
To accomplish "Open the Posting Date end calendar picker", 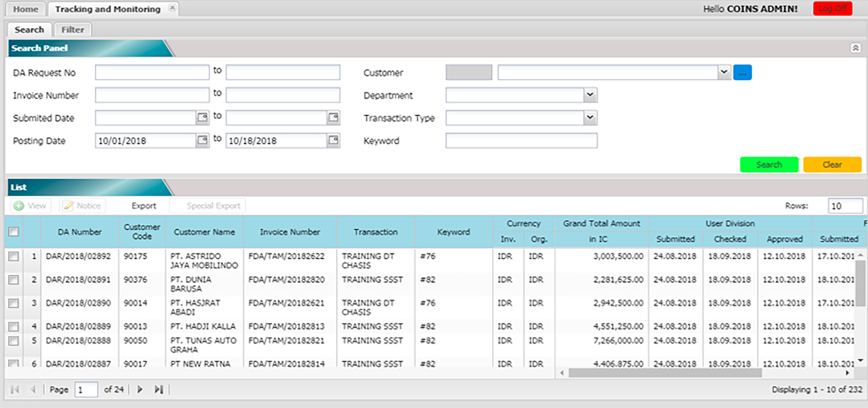I will coord(333,140).
